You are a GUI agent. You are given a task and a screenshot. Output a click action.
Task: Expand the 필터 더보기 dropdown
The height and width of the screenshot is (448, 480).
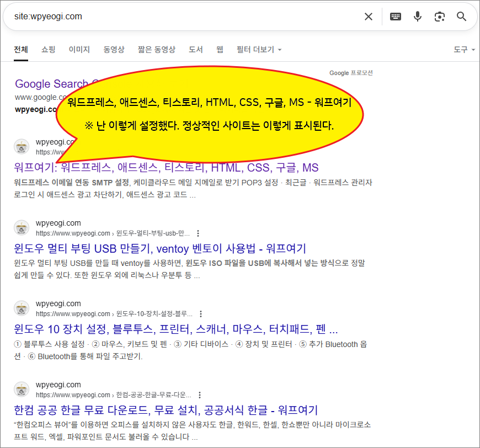tap(259, 50)
